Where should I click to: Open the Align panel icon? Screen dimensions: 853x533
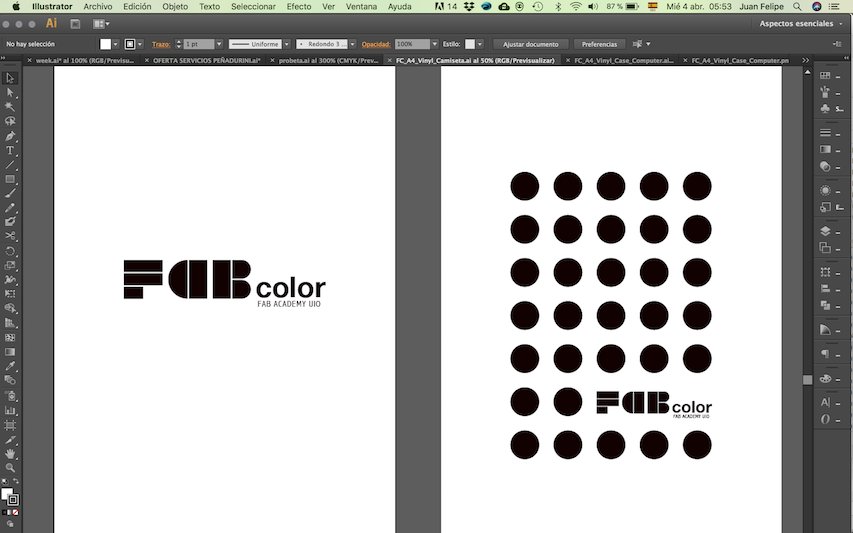coord(825,289)
